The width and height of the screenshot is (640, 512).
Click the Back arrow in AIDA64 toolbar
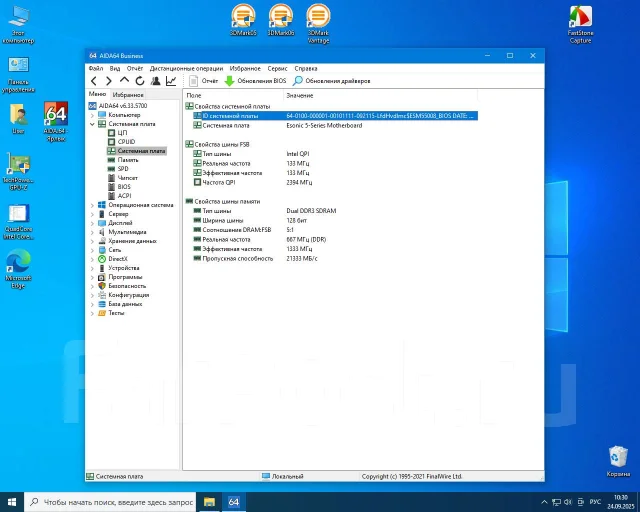[x=94, y=81]
